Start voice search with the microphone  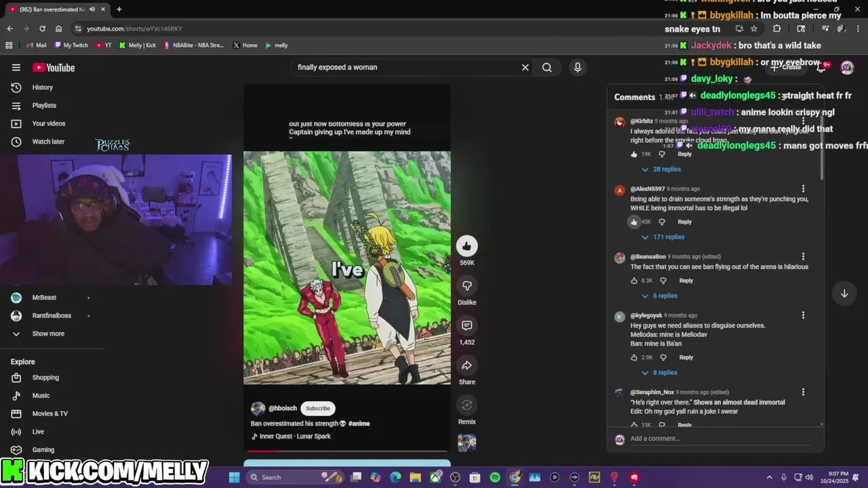[578, 67]
